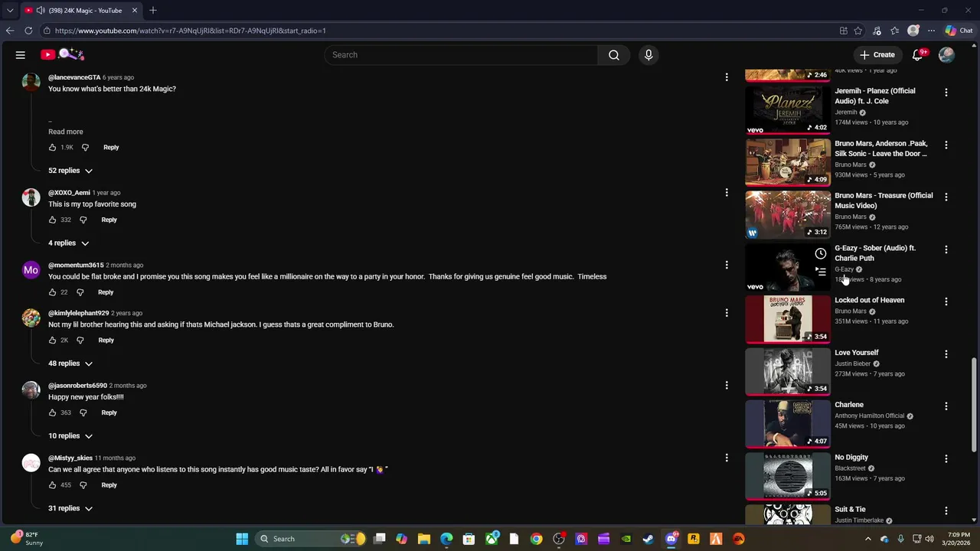This screenshot has height=551, width=980.
Task: Reply to the @momentum3615 comment
Action: click(x=106, y=292)
